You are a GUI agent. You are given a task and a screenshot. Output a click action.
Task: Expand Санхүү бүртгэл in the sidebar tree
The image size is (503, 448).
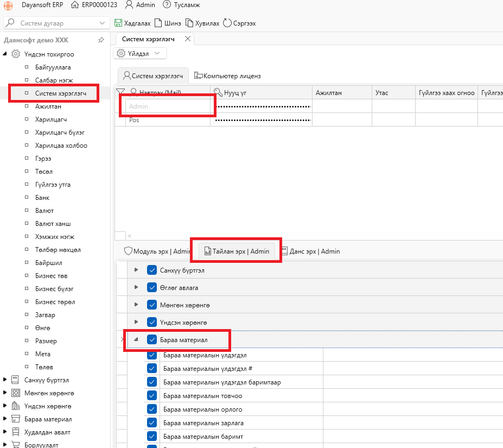(x=5, y=380)
